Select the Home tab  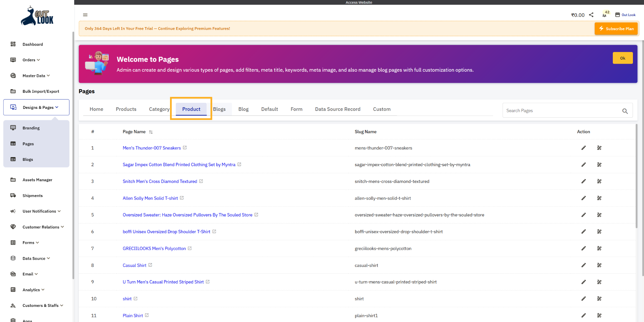[x=96, y=109]
